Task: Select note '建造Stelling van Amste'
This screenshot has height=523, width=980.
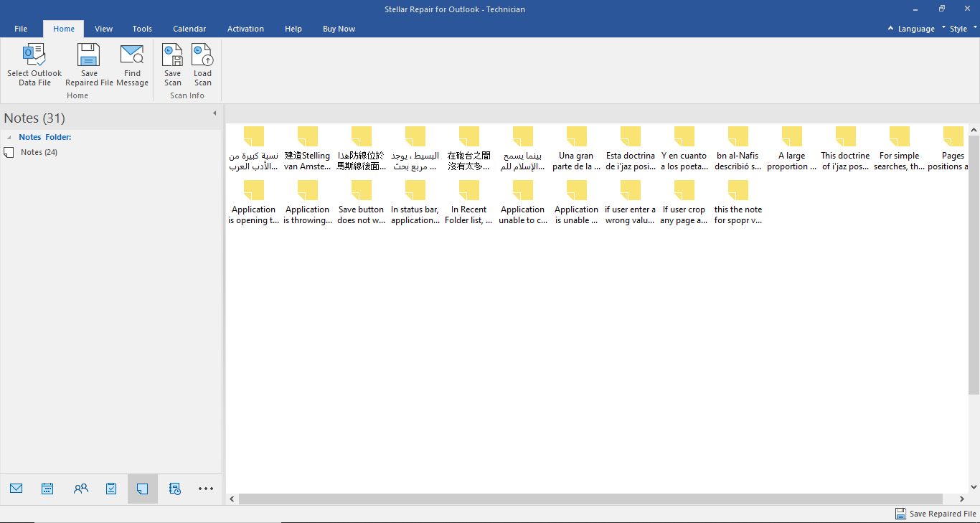Action: [307, 149]
